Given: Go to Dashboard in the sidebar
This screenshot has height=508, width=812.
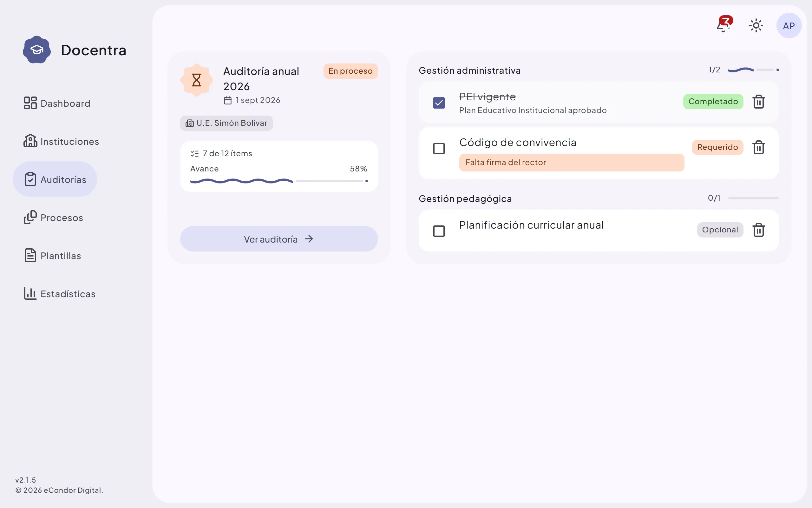Looking at the screenshot, I should pos(57,103).
